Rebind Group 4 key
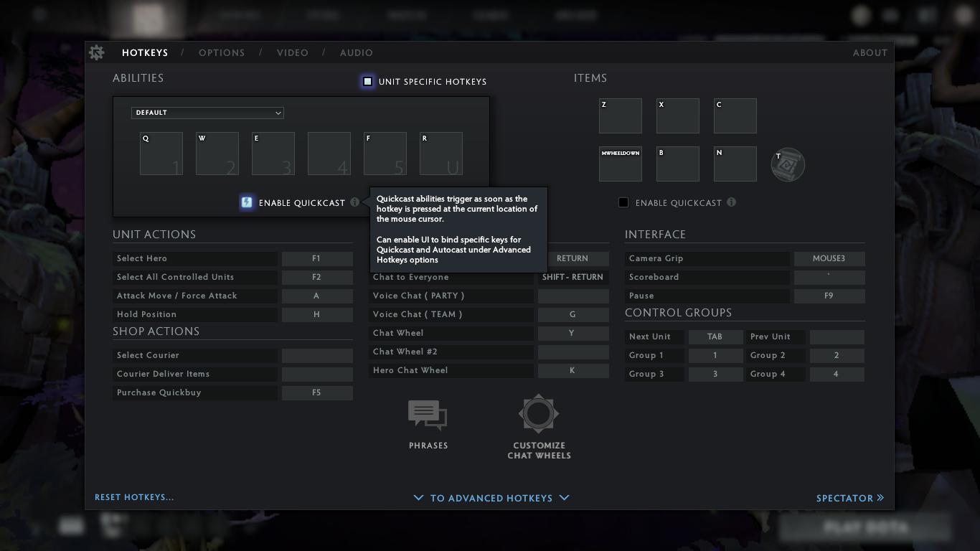 837,374
